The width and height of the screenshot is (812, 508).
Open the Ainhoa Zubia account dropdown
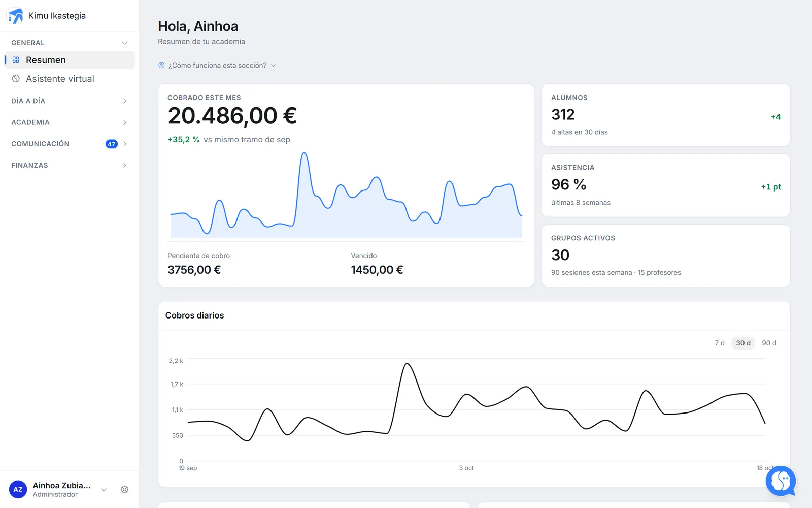104,490
